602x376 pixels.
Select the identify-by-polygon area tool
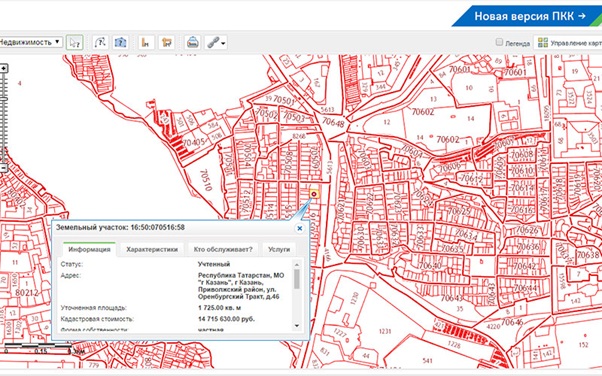(120, 42)
